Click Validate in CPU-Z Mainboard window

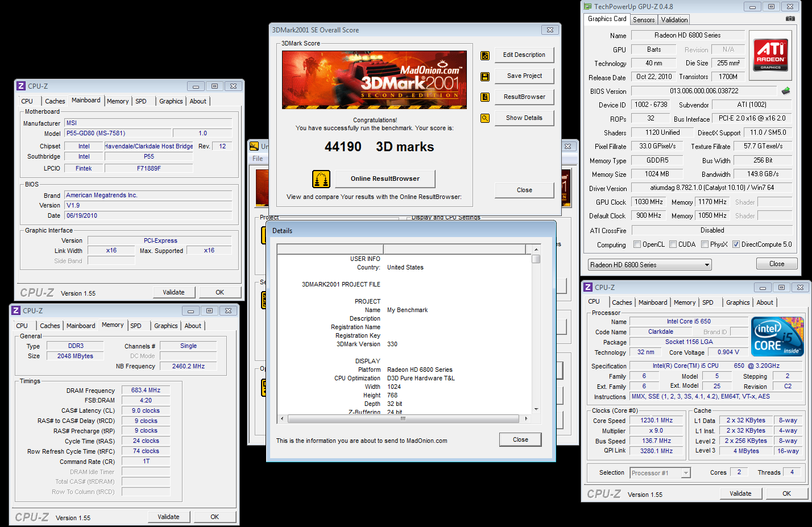pos(174,293)
